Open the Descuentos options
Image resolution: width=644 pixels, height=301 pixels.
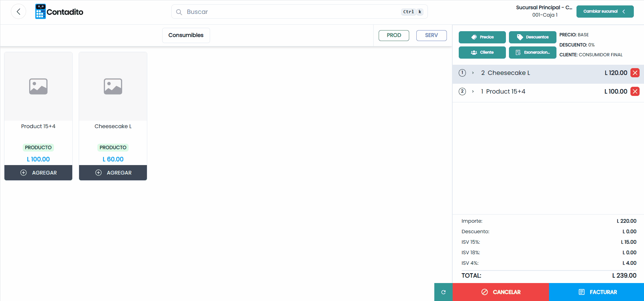pyautogui.click(x=533, y=37)
